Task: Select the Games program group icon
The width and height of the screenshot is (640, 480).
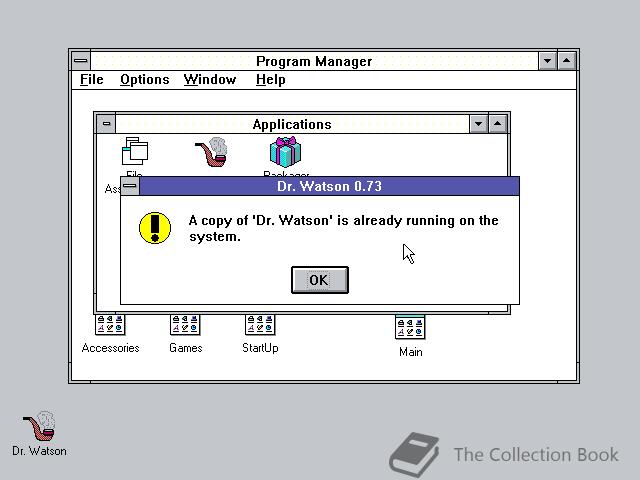Action: [x=185, y=324]
